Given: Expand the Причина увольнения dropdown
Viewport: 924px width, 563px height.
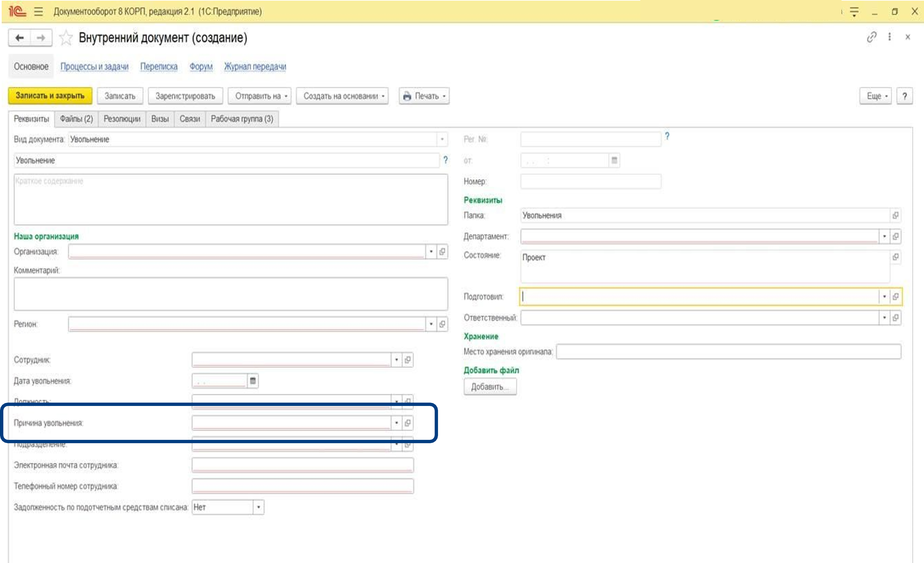Looking at the screenshot, I should tap(396, 423).
